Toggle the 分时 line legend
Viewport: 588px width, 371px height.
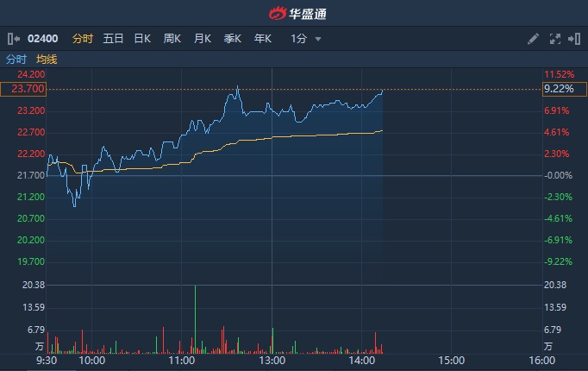pyautogui.click(x=16, y=60)
